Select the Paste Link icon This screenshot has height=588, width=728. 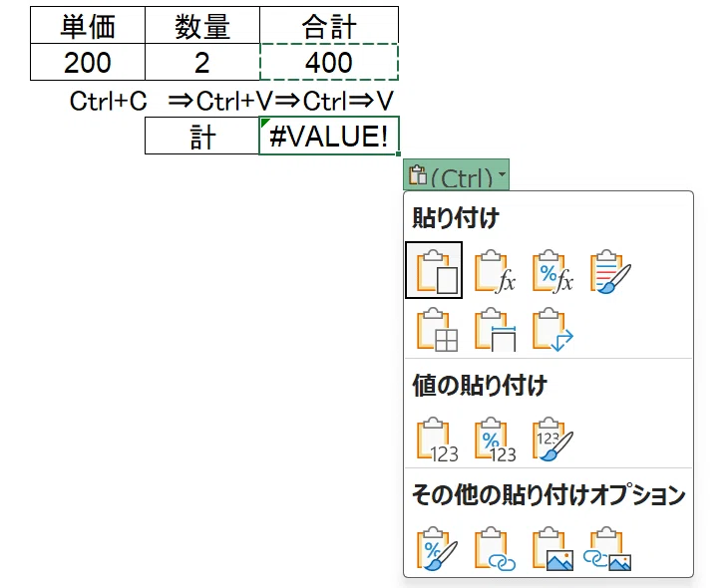coord(495,548)
